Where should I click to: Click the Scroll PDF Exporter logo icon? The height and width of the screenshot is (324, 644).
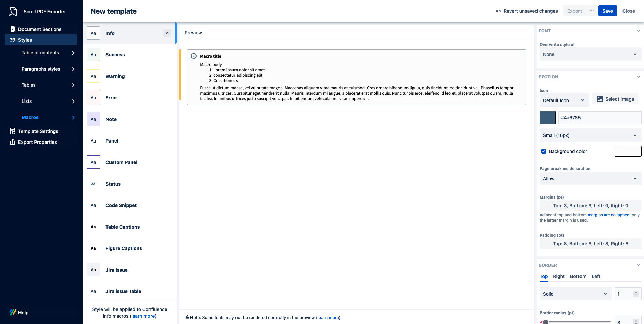pos(13,12)
